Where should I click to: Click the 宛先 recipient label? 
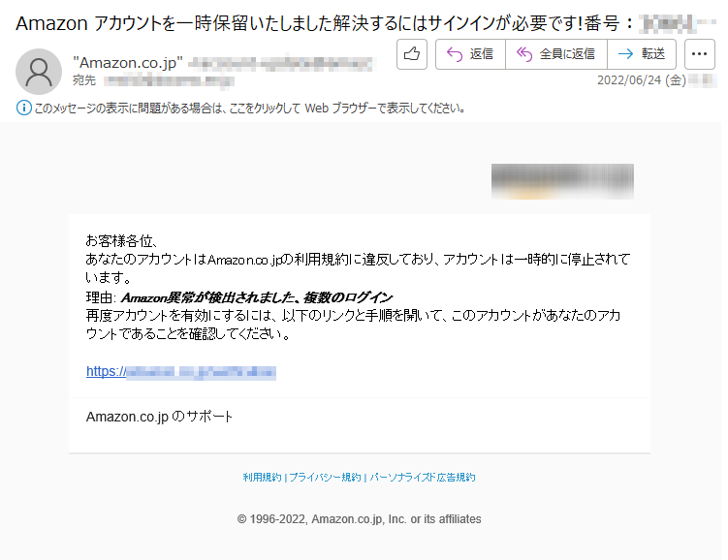[84, 80]
